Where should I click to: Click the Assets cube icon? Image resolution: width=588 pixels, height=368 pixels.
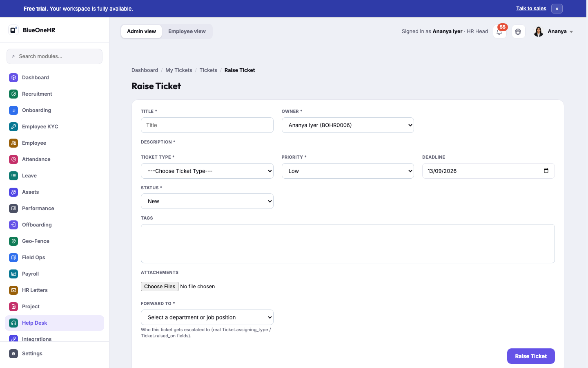click(13, 192)
